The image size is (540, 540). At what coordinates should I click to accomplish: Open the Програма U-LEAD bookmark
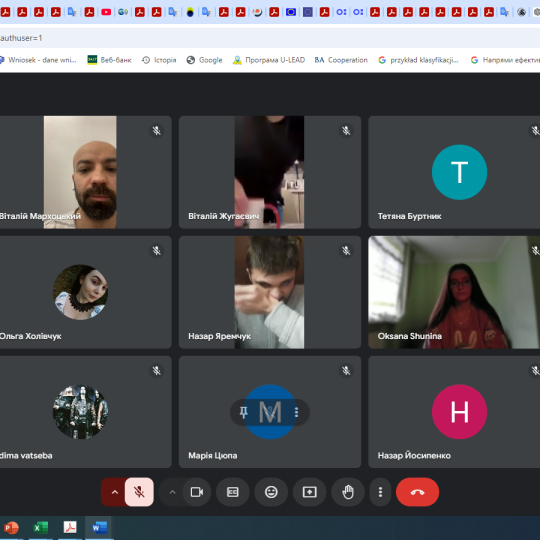point(269,60)
